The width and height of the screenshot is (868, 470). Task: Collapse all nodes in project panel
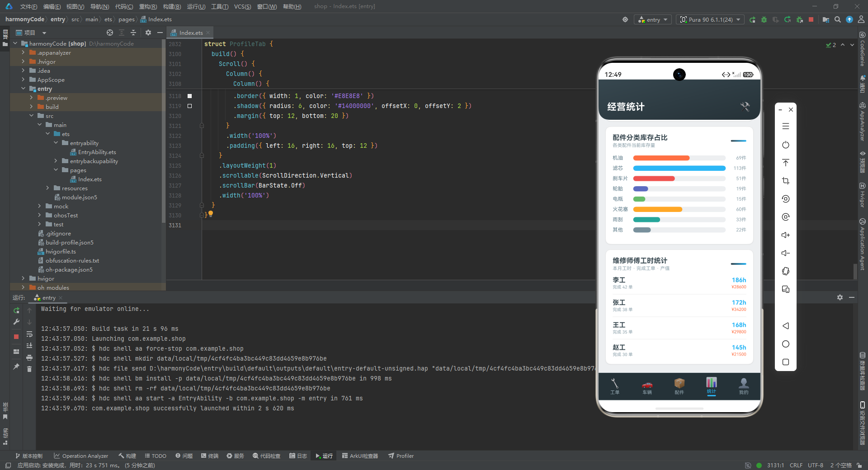pos(133,33)
